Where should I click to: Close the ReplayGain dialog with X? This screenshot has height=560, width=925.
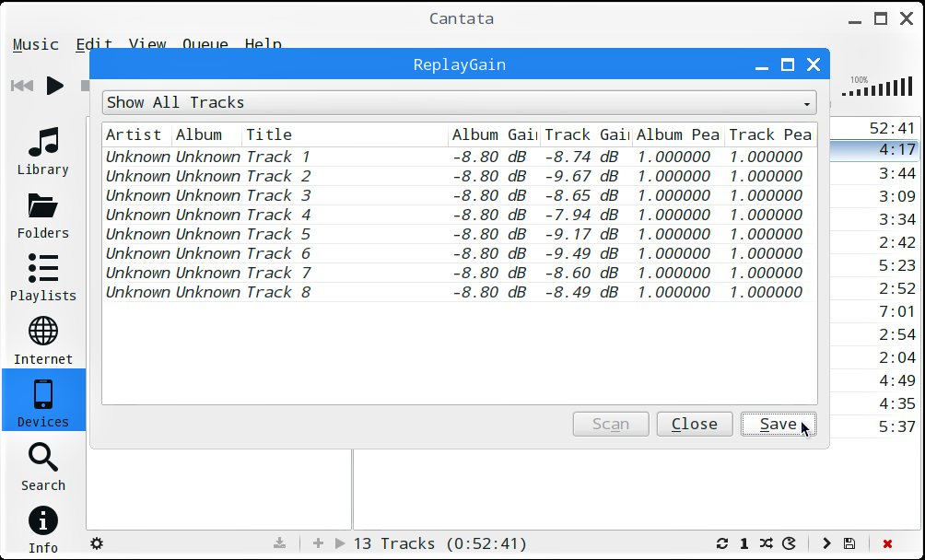pos(814,64)
